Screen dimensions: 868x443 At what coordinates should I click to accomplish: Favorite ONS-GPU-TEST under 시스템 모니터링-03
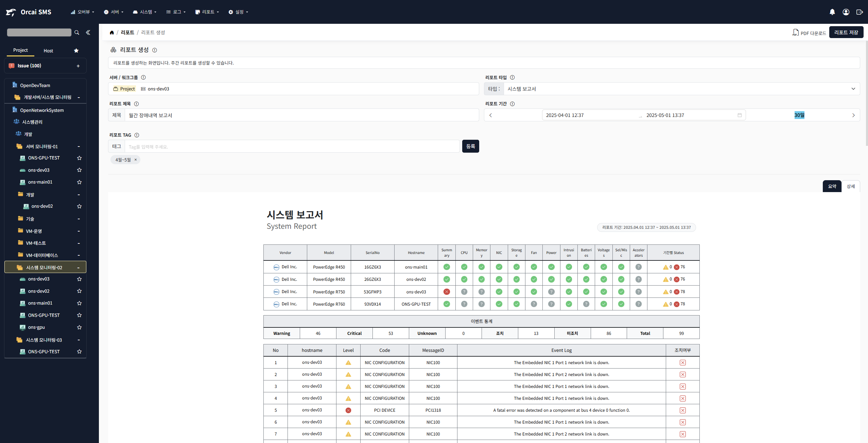point(79,352)
